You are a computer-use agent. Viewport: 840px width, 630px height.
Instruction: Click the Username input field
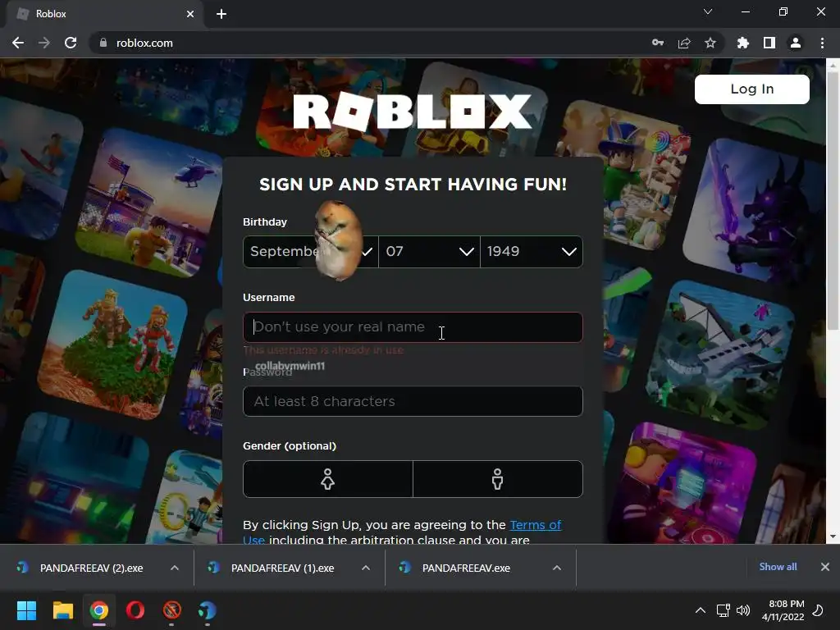pyautogui.click(x=413, y=327)
